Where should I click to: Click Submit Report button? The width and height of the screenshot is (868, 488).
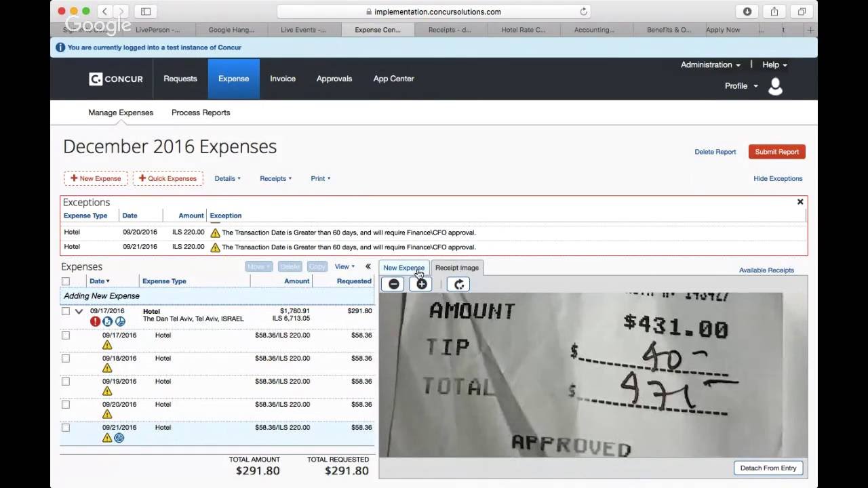(777, 152)
